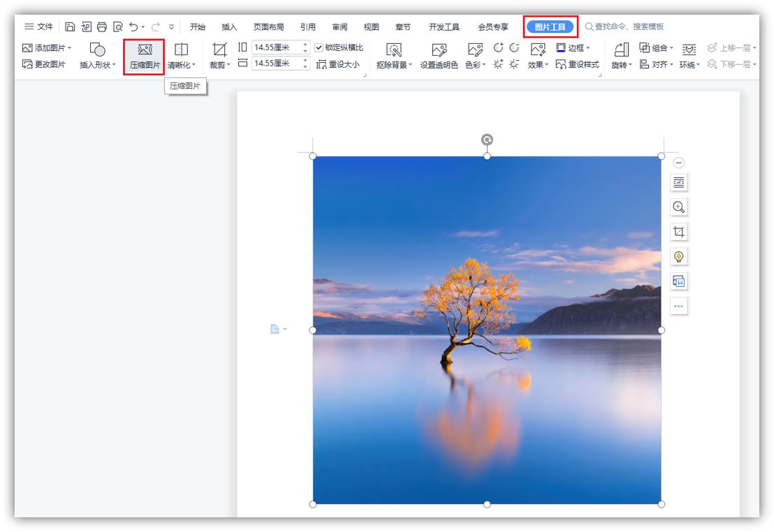Switch to the 开始 tab
Screen dimensions: 774x532
point(198,27)
